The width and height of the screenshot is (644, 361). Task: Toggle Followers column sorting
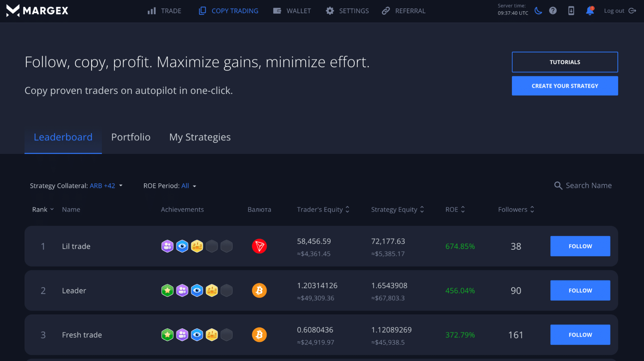[532, 209]
